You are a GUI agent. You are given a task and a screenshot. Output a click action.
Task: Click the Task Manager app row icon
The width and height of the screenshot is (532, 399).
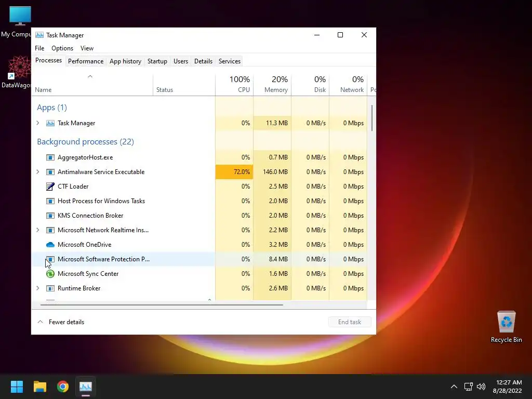click(50, 123)
